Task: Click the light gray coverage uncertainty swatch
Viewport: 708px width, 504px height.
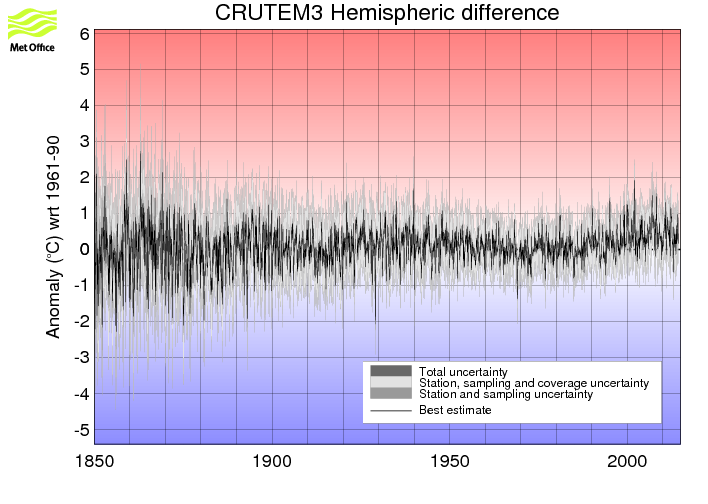Action: tap(391, 382)
